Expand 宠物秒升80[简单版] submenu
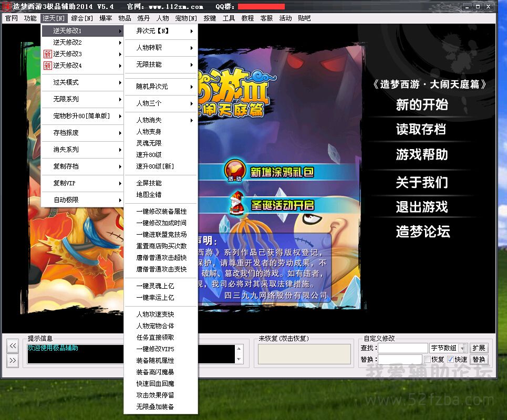507x420 pixels. pos(82,116)
